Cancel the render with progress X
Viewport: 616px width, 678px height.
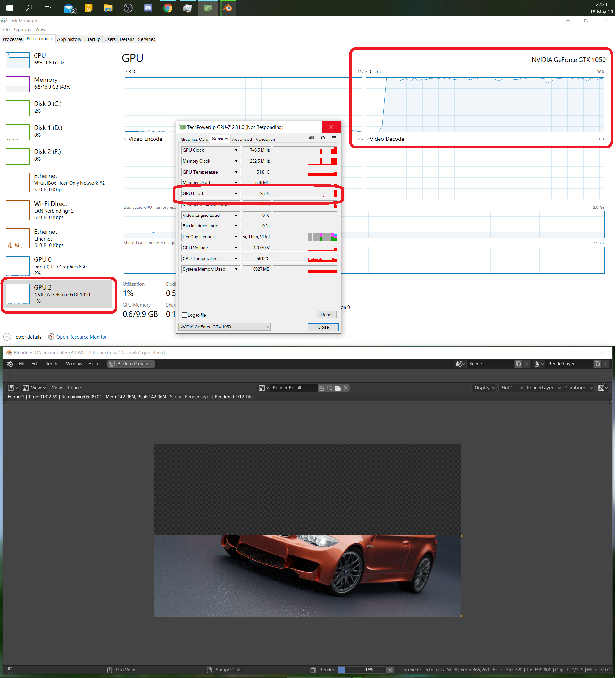[x=390, y=670]
